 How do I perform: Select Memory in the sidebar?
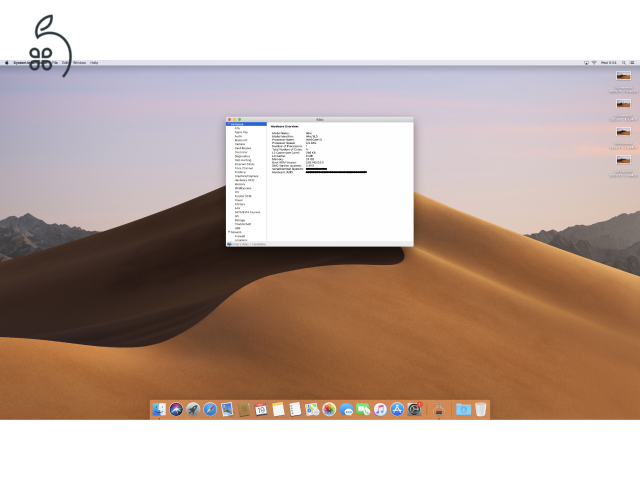tap(240, 184)
